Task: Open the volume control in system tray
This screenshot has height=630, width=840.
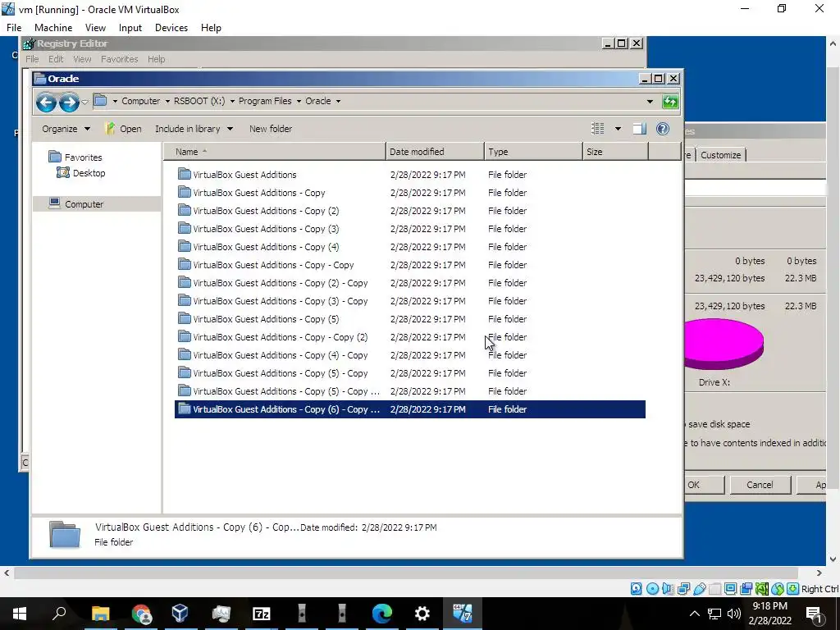Action: pyautogui.click(x=734, y=614)
